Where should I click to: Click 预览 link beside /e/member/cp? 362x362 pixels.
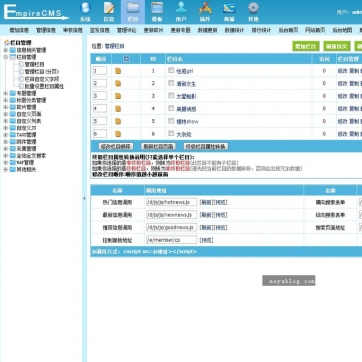(206, 240)
